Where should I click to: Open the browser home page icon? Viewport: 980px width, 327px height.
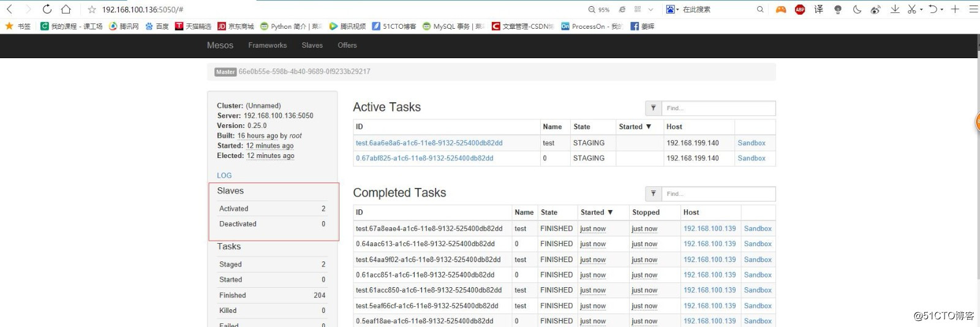coord(66,9)
